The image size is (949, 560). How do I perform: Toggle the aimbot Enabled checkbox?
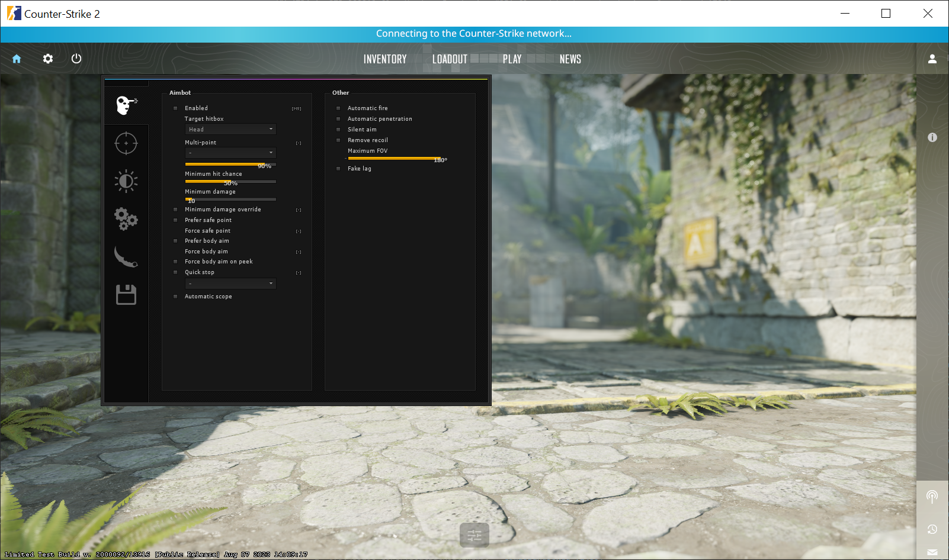click(x=175, y=108)
